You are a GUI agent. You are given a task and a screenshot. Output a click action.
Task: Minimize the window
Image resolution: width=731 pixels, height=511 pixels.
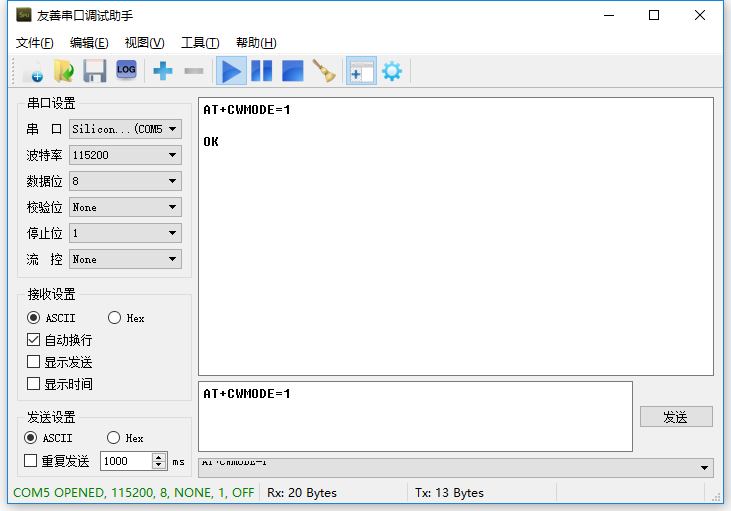point(609,15)
